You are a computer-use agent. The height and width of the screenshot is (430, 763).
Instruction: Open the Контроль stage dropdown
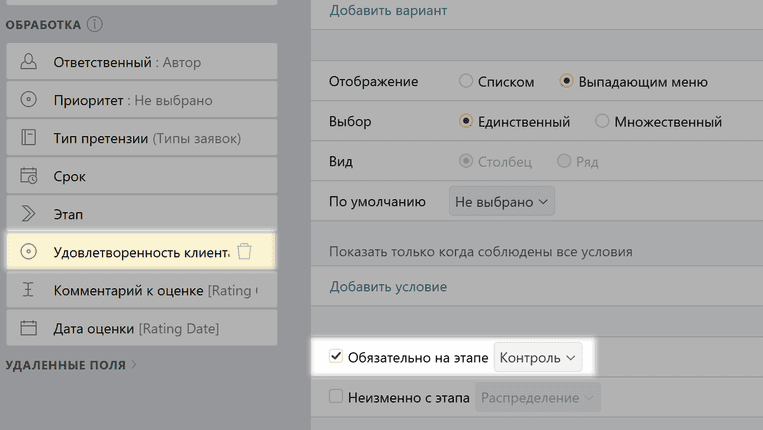pyautogui.click(x=538, y=357)
